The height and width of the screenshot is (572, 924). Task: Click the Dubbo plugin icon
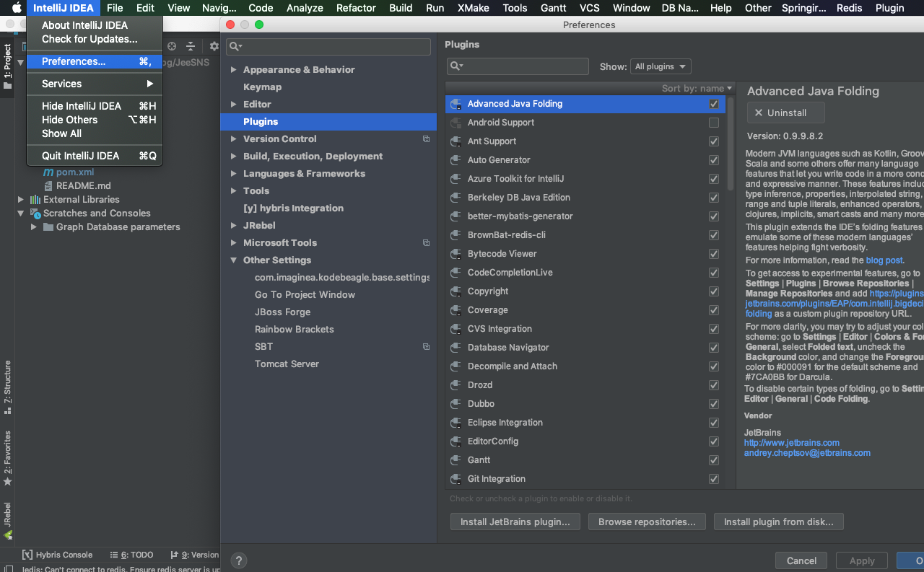[x=456, y=404]
